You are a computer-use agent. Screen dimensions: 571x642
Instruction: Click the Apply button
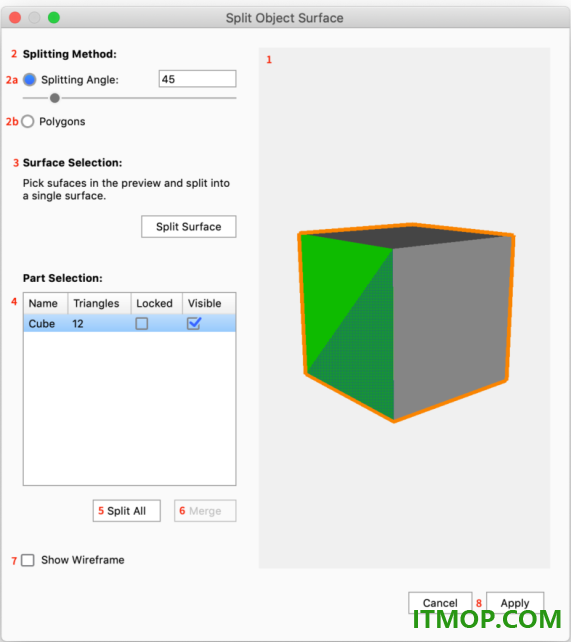coord(515,603)
